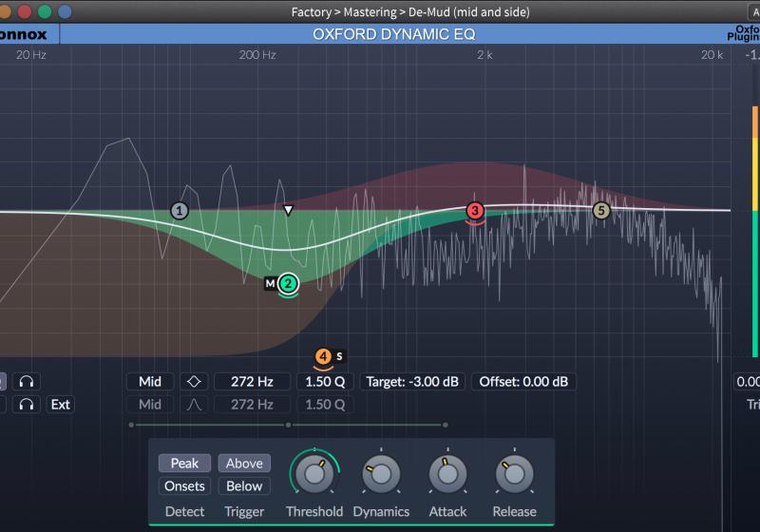760x532 pixels.
Task: Click the OXFORD DYNAMIC EQ title bar
Action: (x=394, y=34)
